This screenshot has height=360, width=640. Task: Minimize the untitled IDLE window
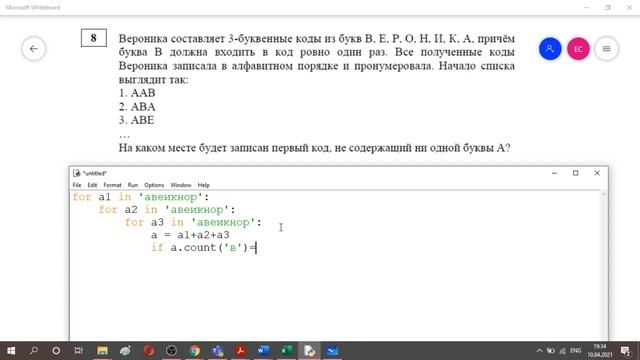pyautogui.click(x=554, y=173)
